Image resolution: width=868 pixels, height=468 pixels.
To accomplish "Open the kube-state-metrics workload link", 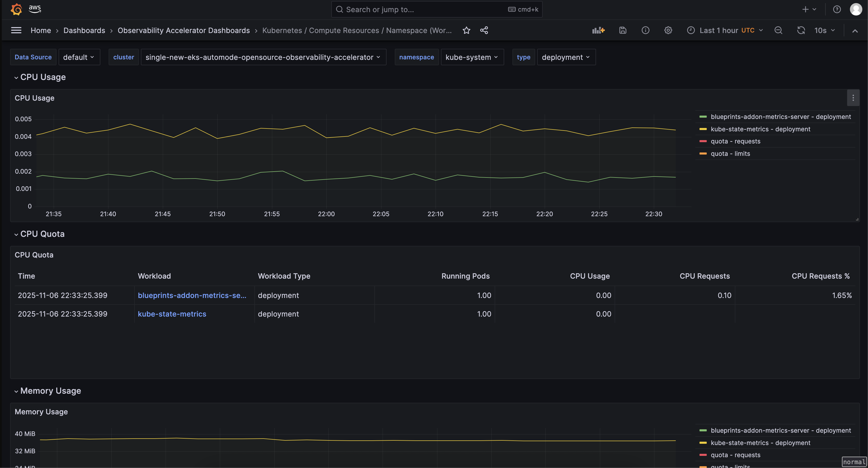I will tap(172, 314).
